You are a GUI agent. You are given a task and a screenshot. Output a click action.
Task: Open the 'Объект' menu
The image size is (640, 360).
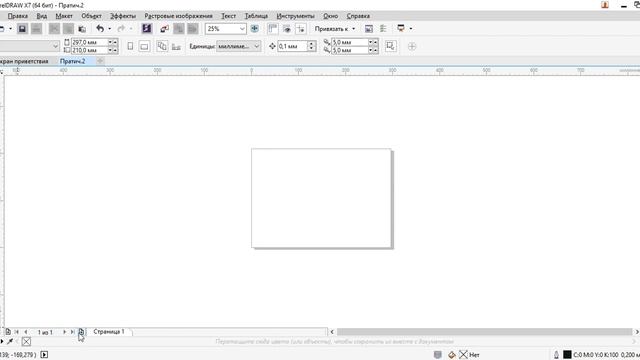(x=91, y=16)
